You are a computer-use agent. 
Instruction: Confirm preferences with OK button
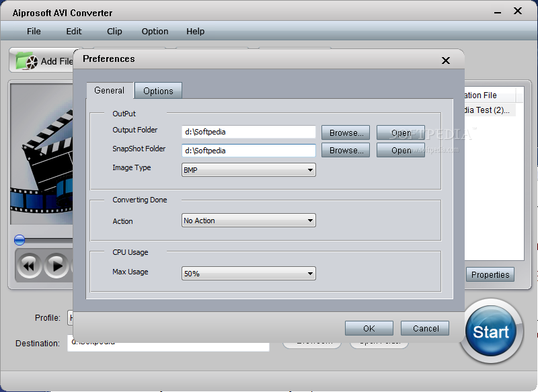(369, 329)
